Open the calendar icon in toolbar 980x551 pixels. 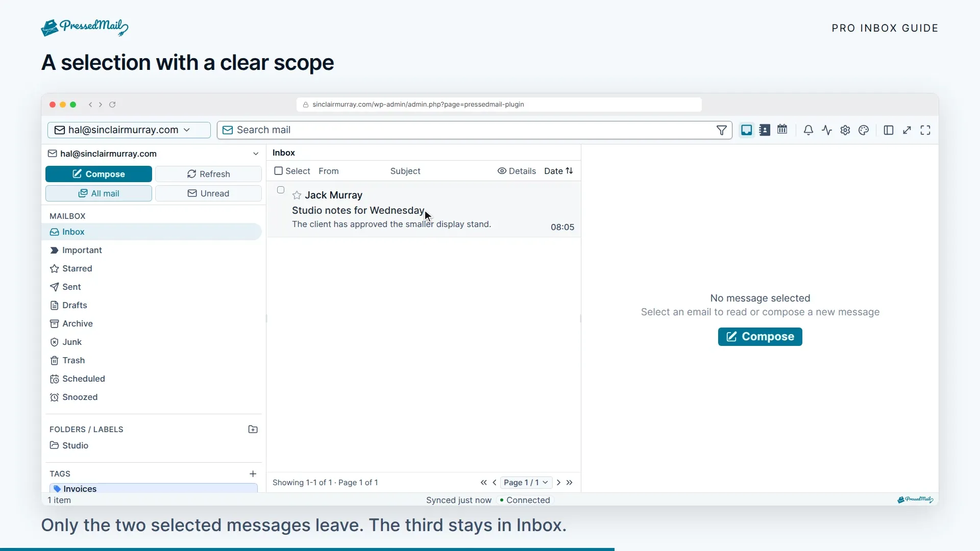(782, 130)
